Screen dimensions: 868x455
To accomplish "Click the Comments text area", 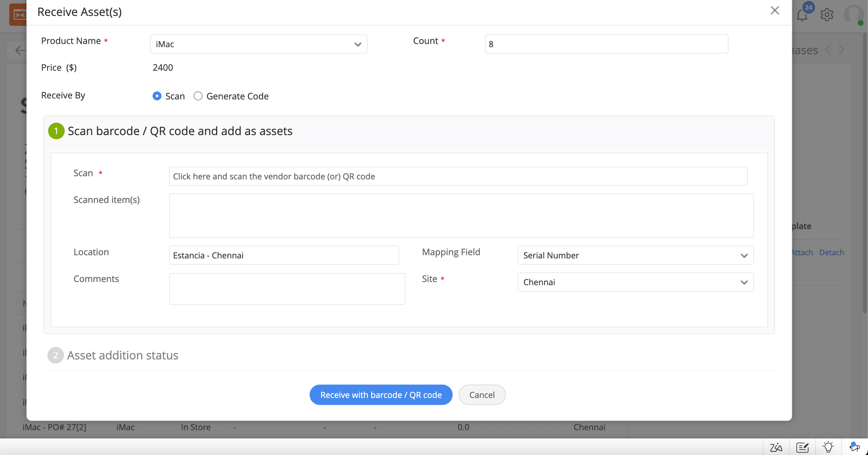I will click(x=287, y=289).
